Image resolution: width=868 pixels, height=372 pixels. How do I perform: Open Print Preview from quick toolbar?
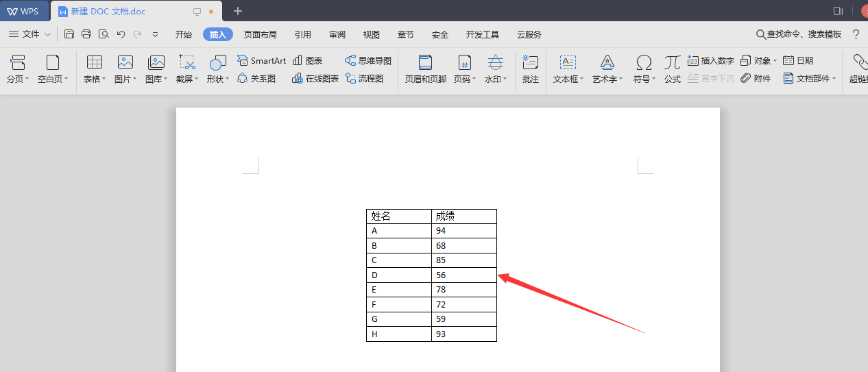(104, 34)
